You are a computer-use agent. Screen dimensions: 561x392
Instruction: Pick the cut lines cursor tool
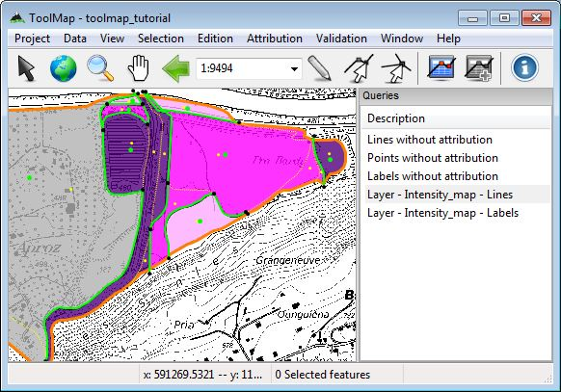396,67
